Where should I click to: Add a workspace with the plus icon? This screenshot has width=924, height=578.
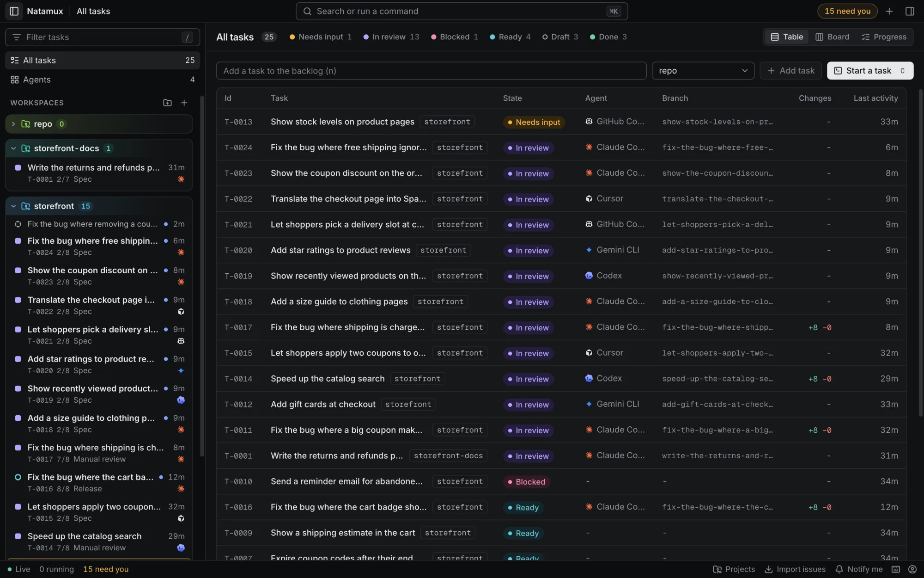tap(184, 103)
